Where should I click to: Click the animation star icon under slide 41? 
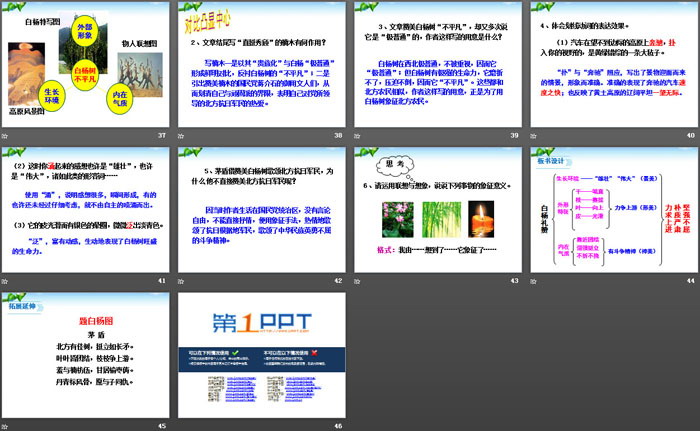(x=5, y=281)
